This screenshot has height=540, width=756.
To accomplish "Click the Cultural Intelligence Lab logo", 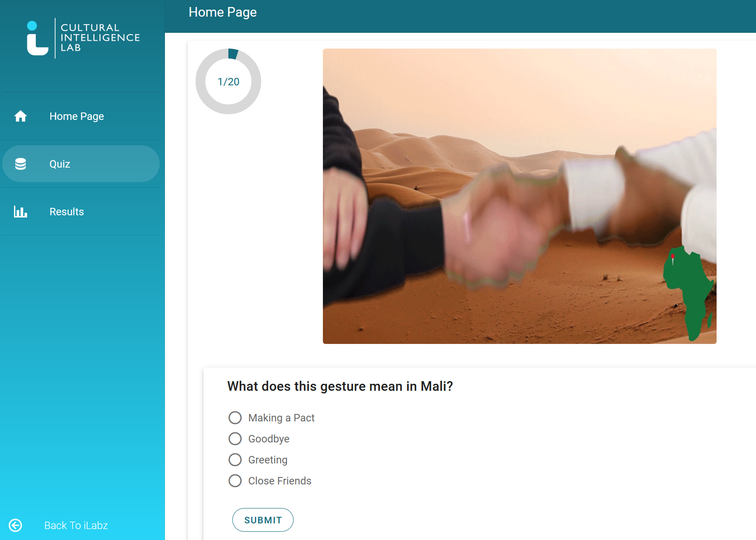I will (83, 38).
